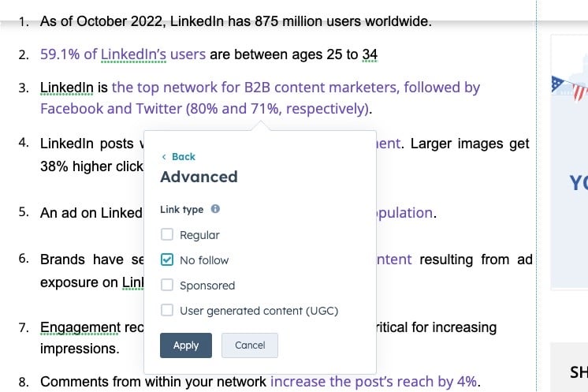Image resolution: width=588 pixels, height=392 pixels.
Task: Open the 59.1% of LinkedIn's users link
Action: pyautogui.click(x=123, y=54)
